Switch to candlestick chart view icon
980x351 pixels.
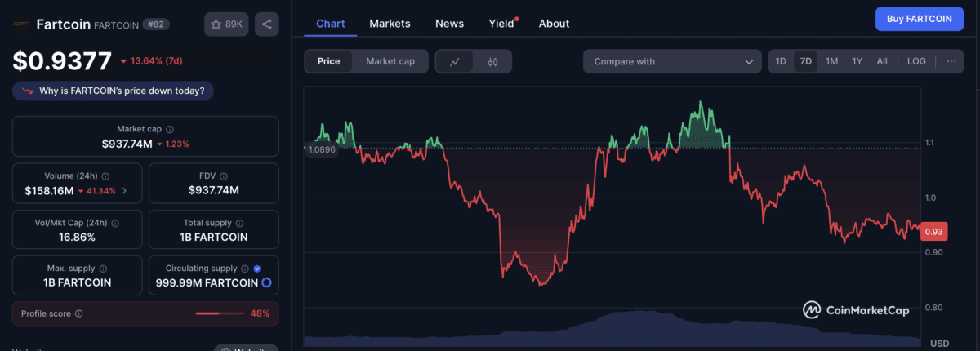coord(492,61)
